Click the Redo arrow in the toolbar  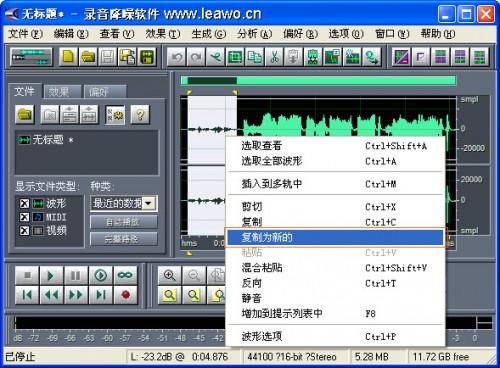196,57
